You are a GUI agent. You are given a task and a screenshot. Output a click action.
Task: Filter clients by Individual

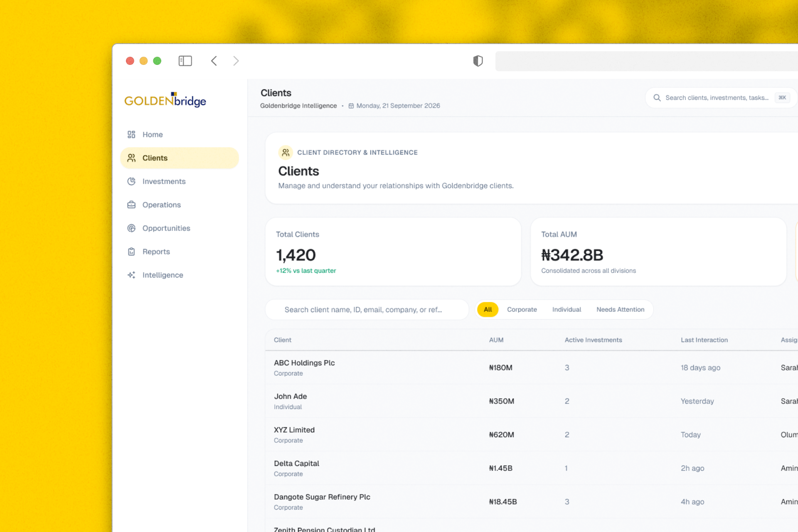[x=566, y=310]
